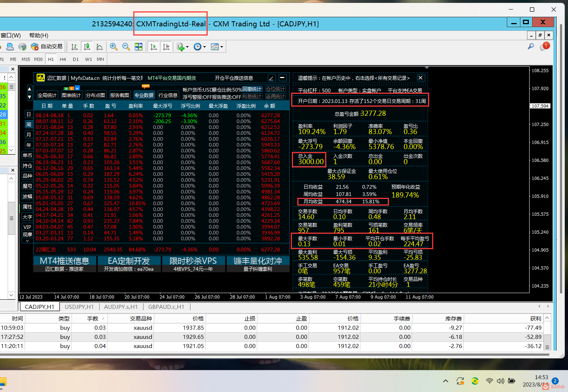Minimize the MyfxData statistics panel
The width and height of the screenshot is (568, 392).
tap(282, 78)
